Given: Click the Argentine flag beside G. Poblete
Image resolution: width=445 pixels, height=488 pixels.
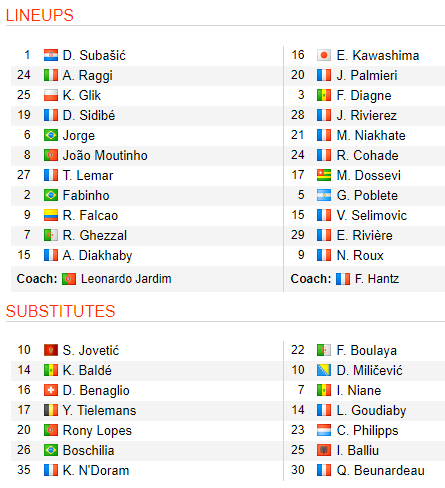Looking at the screenshot, I should [324, 195].
